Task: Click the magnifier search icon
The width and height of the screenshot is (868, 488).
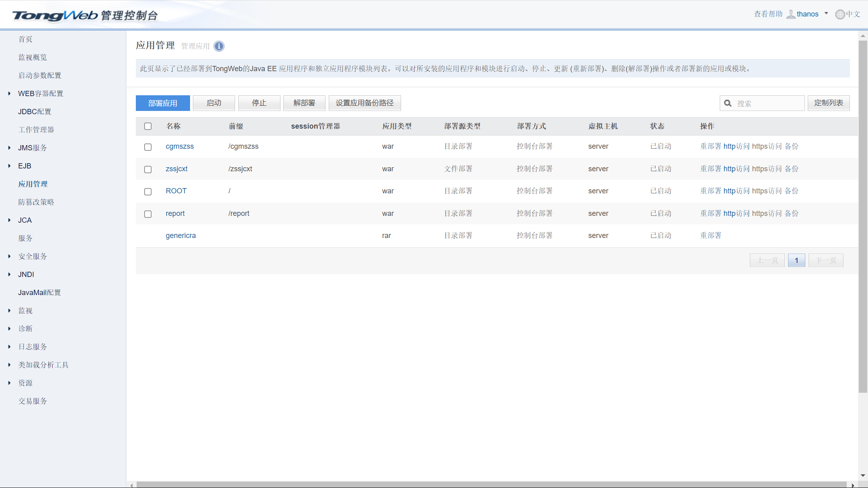Action: [728, 103]
